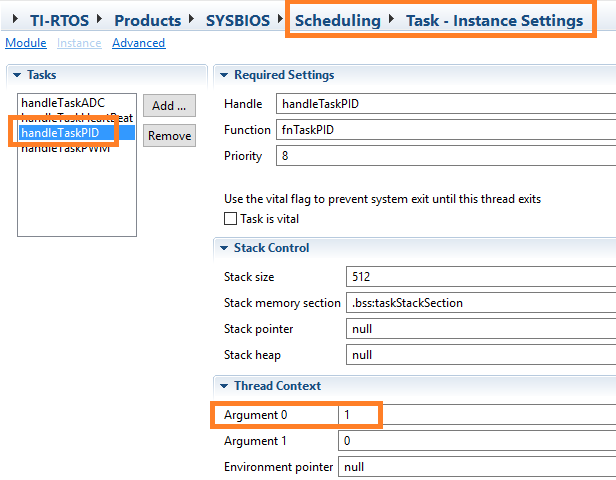Viewport: 616px width, 480px height.
Task: Select handleTaskADC in the task list
Action: (62, 103)
